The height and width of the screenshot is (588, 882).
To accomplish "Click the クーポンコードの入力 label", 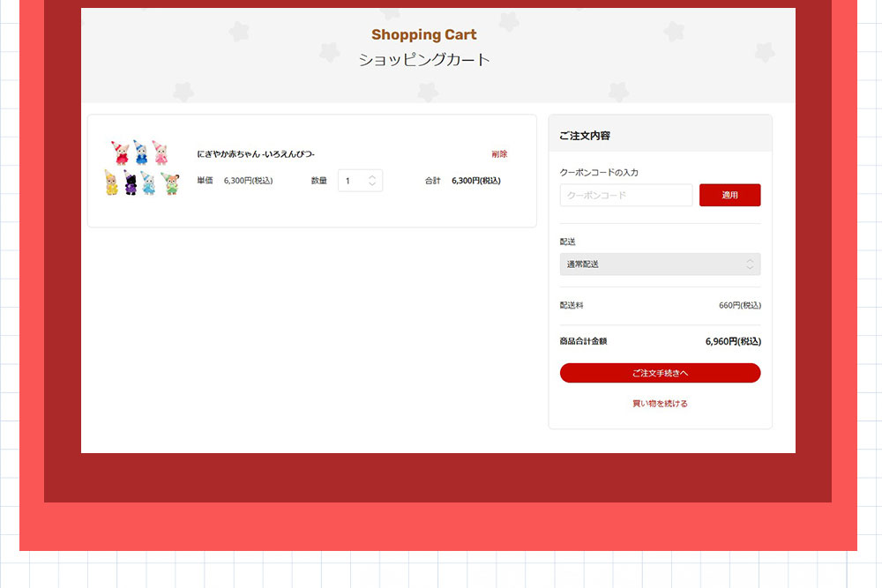I will [599, 173].
